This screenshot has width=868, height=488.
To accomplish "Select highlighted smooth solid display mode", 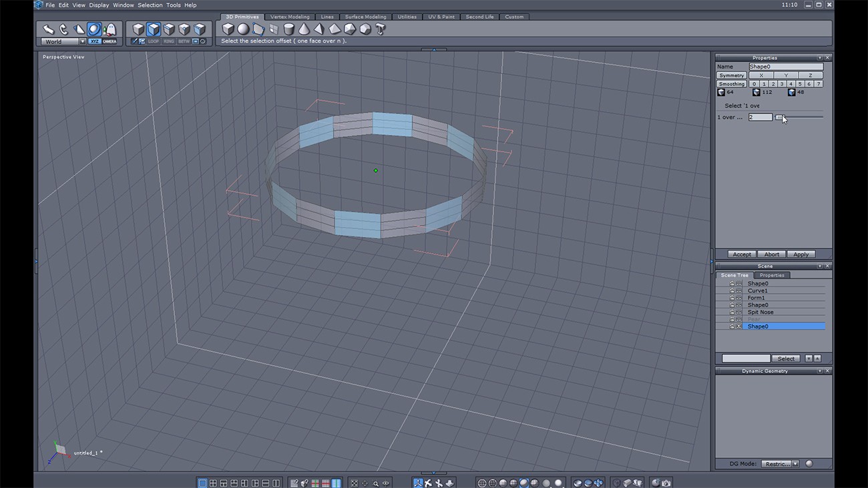I will (524, 483).
